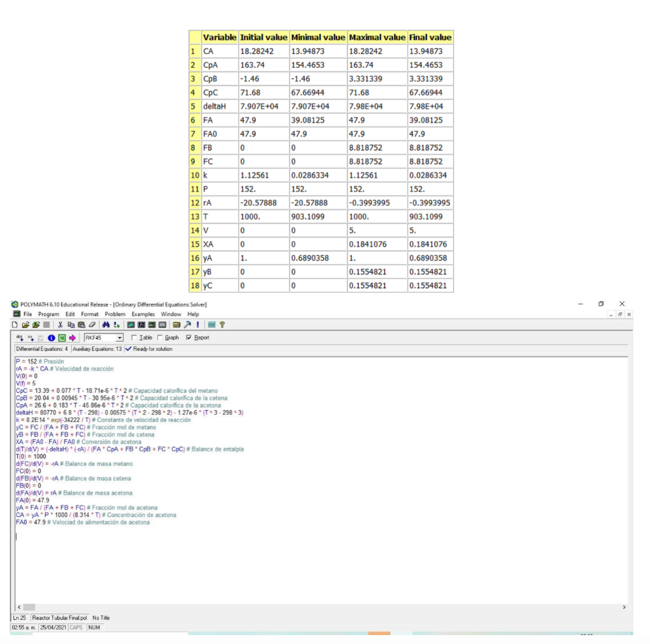Open the calculator icon in the toolbar
650x644 pixels.
point(176,324)
